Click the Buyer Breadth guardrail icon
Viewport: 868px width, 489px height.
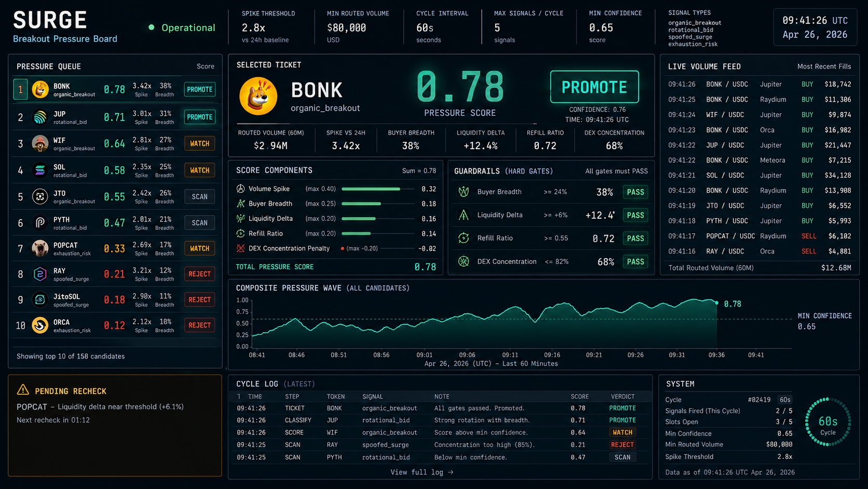[x=464, y=192]
